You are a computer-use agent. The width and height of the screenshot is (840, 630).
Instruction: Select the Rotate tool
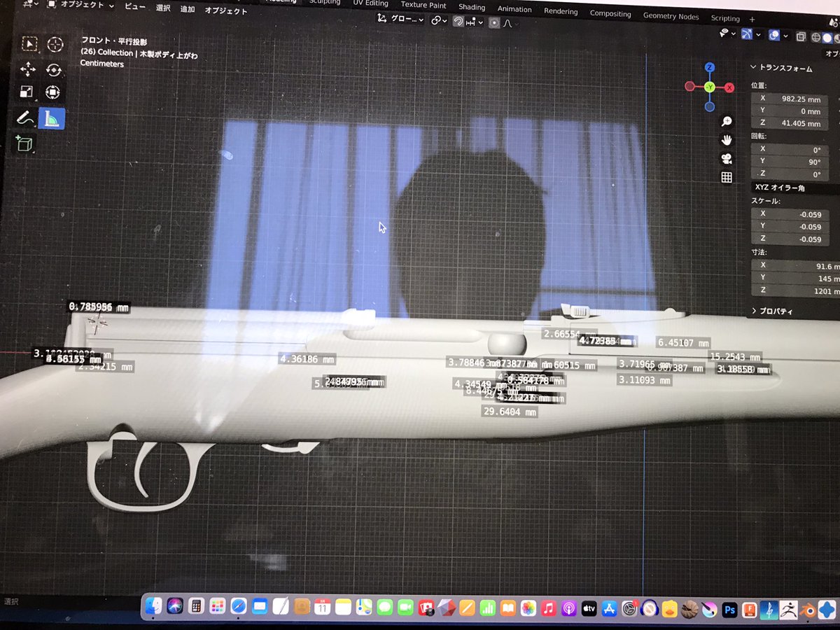coord(54,69)
